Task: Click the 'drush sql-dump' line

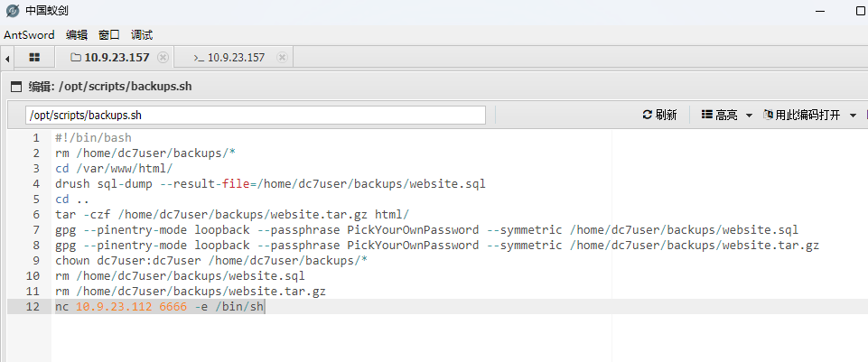Action: pos(270,184)
